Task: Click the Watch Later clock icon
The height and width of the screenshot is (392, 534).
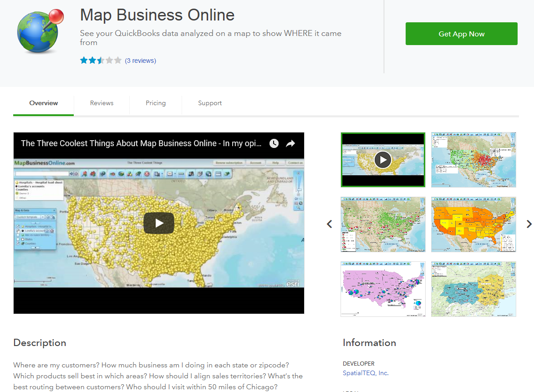Action: pos(274,143)
